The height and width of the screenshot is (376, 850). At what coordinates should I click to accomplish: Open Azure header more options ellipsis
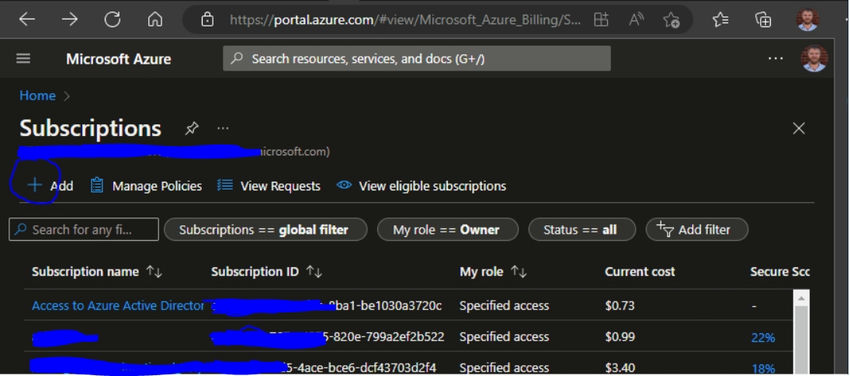(776, 59)
